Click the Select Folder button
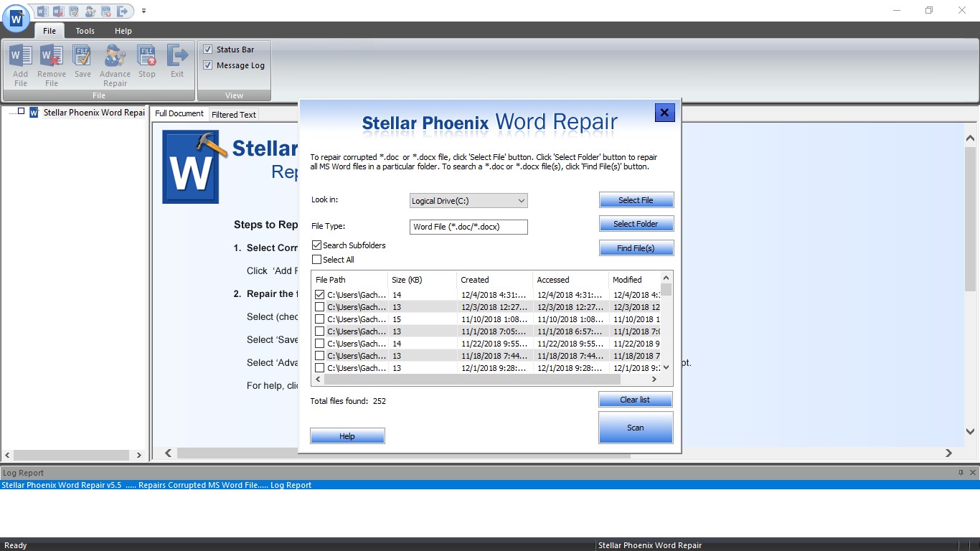 [x=636, y=224]
